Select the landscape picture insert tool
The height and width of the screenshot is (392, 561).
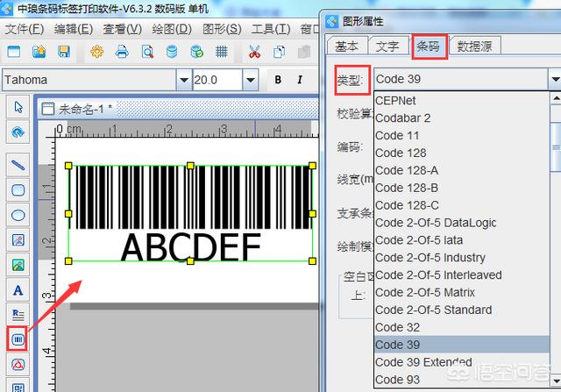[x=18, y=265]
